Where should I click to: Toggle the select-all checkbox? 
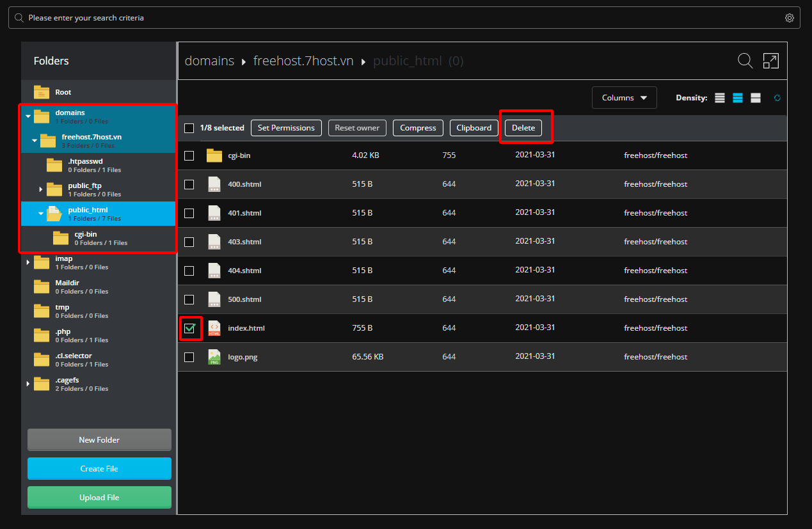click(x=189, y=128)
